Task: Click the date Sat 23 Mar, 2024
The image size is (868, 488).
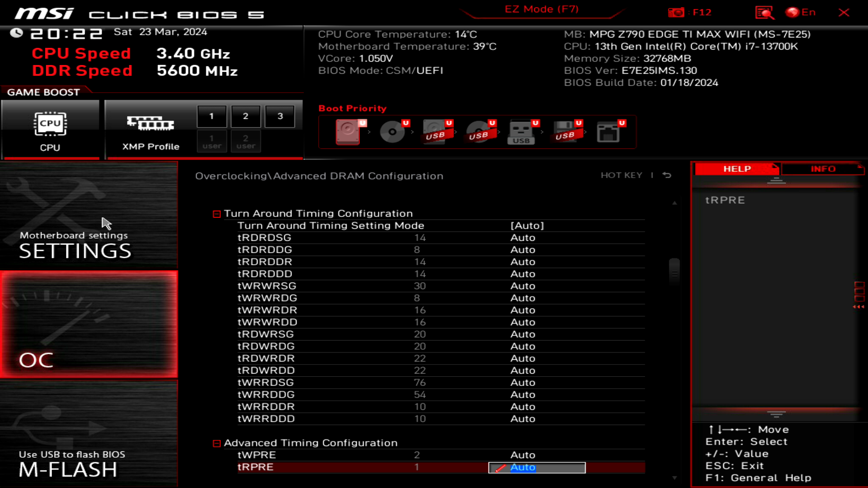Action: point(160,32)
